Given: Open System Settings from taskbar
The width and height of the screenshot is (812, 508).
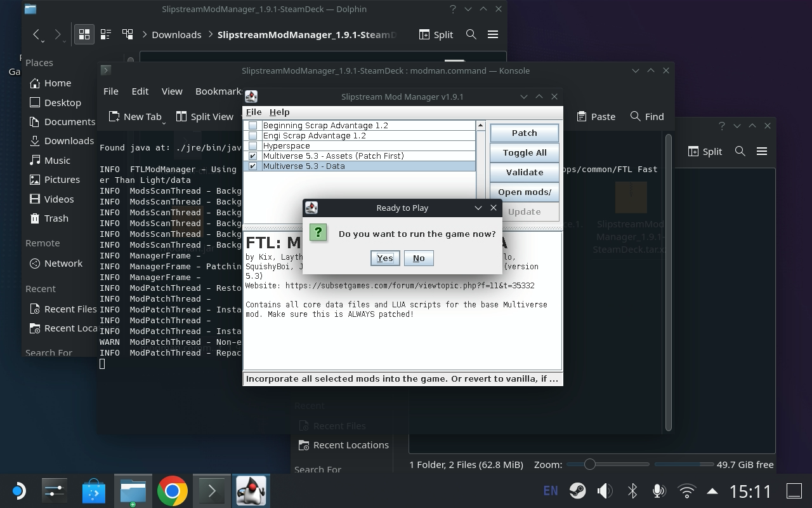Looking at the screenshot, I should click(55, 491).
